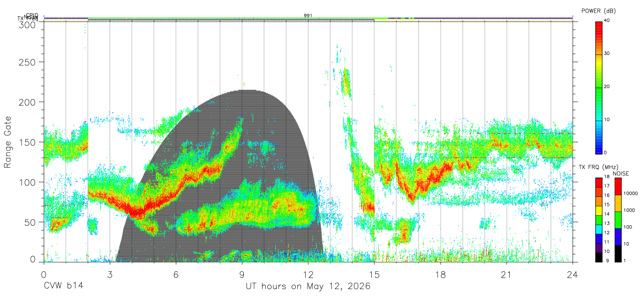The height and width of the screenshot is (297, 644).
Task: Click the 'CVW b14' radar beam label
Action: click(x=63, y=287)
